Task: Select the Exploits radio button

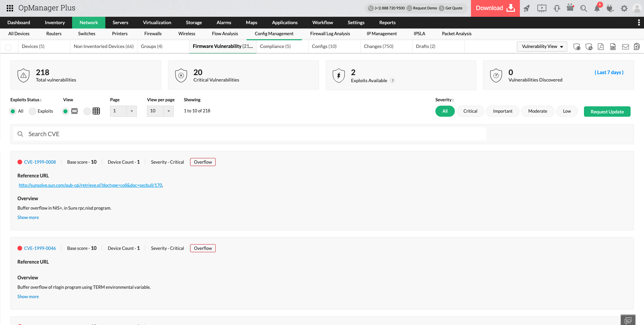Action: tap(33, 111)
